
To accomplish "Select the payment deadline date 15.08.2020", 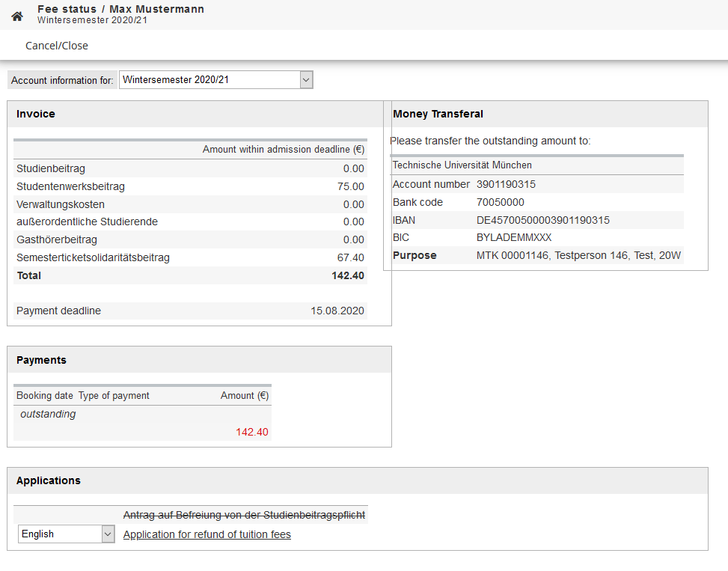I will (337, 311).
